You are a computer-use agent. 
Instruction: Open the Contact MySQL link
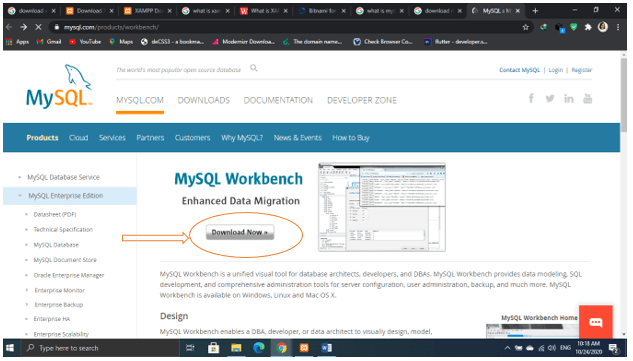[521, 70]
